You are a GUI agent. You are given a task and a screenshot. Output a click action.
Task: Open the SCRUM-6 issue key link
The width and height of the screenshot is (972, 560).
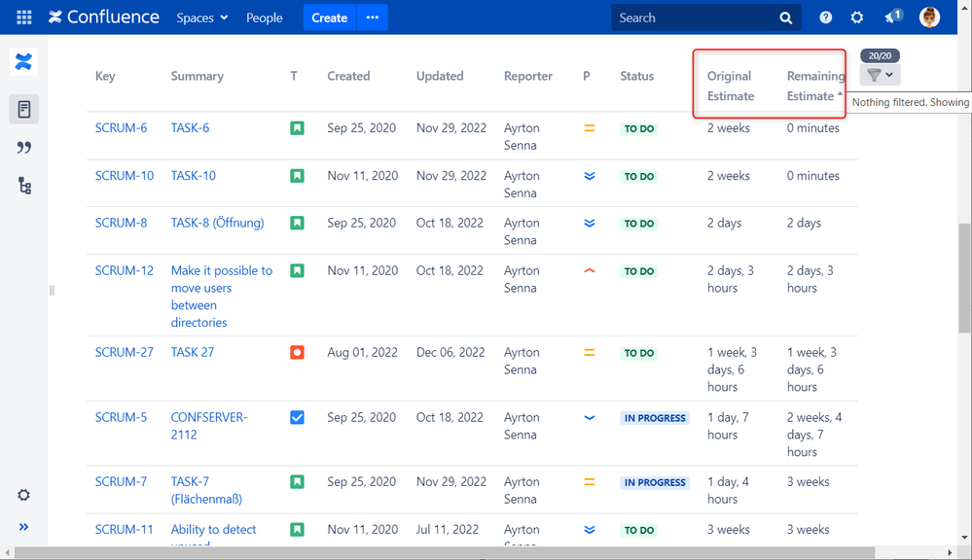click(121, 128)
